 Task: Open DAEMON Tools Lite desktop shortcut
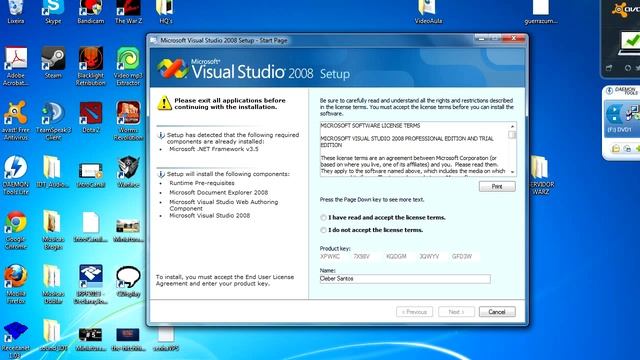click(16, 176)
